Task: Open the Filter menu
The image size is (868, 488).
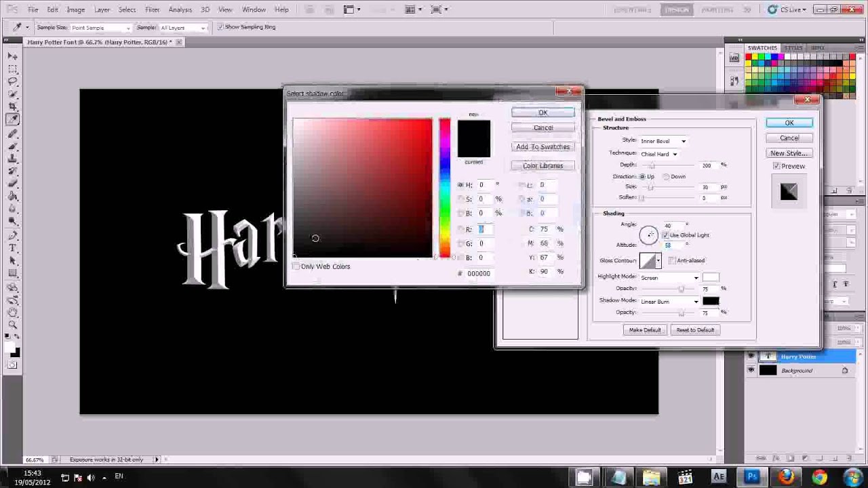Action: coord(152,9)
